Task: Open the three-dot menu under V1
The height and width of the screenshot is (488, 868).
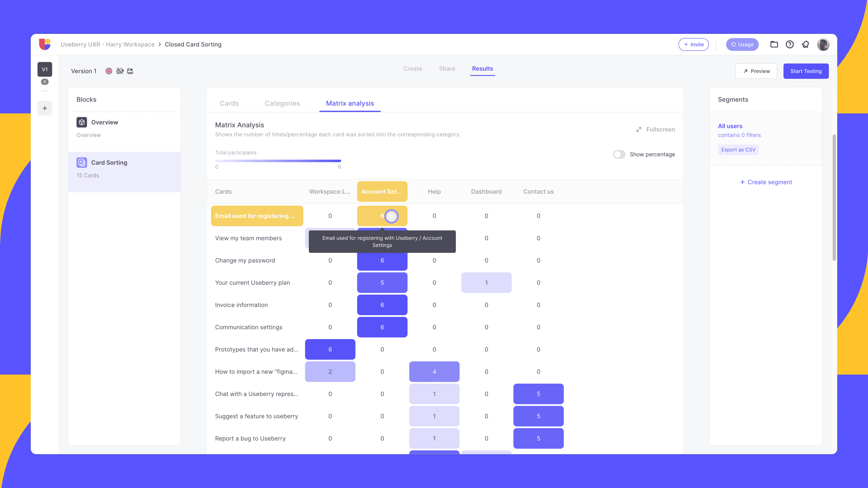Action: pos(45,90)
